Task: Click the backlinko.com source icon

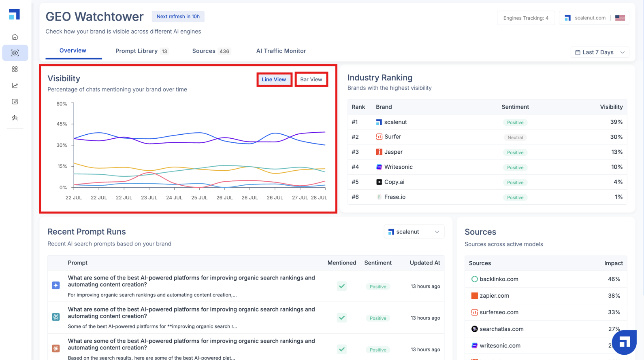Action: coord(474,279)
